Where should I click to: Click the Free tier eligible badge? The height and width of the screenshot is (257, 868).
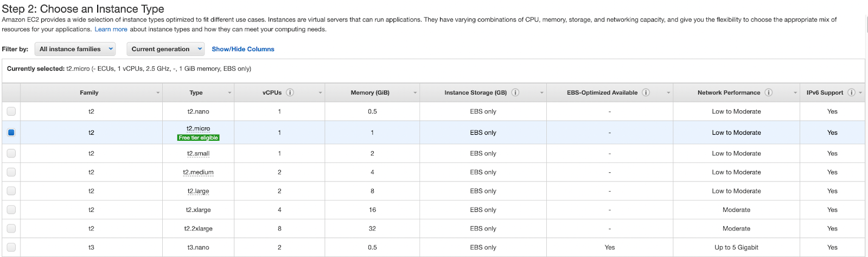click(198, 138)
